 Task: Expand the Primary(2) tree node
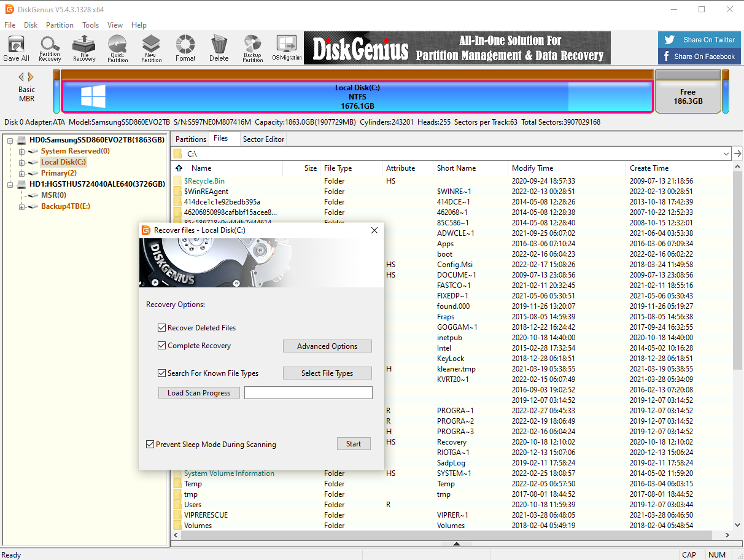click(22, 173)
